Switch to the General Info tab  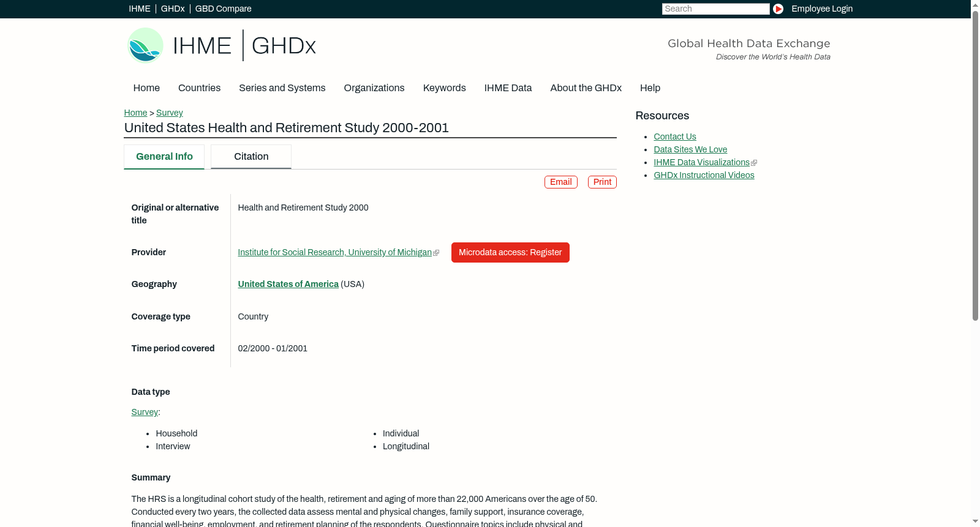(164, 157)
